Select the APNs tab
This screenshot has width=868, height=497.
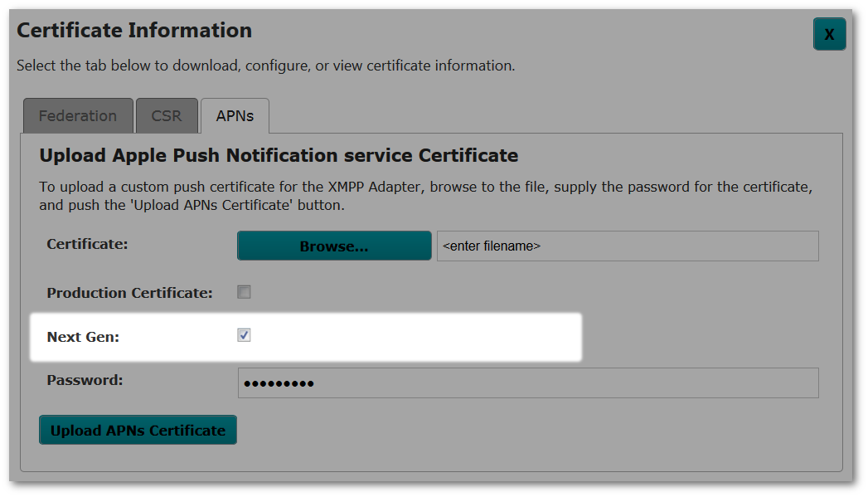[235, 117]
